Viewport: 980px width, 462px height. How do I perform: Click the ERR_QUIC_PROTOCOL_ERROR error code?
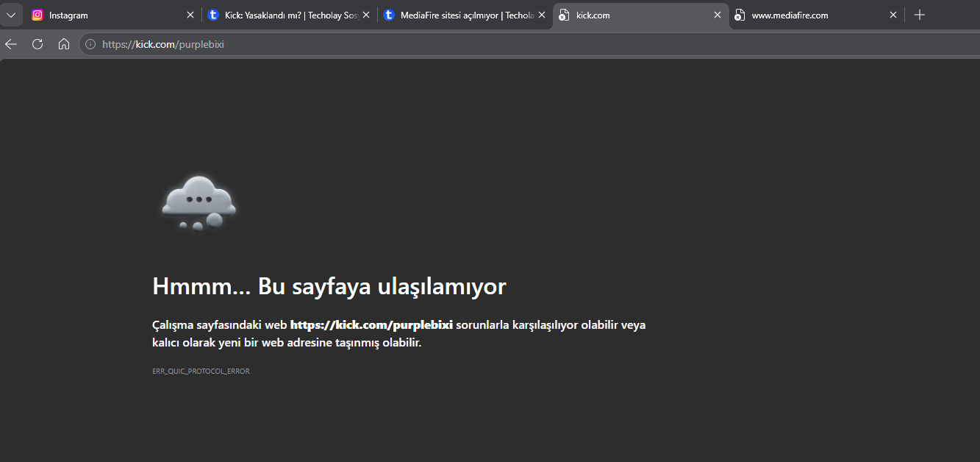(201, 372)
